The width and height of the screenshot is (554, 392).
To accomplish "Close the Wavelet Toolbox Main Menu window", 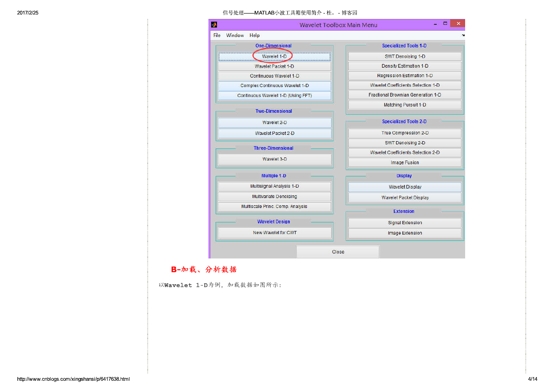I will (457, 23).
